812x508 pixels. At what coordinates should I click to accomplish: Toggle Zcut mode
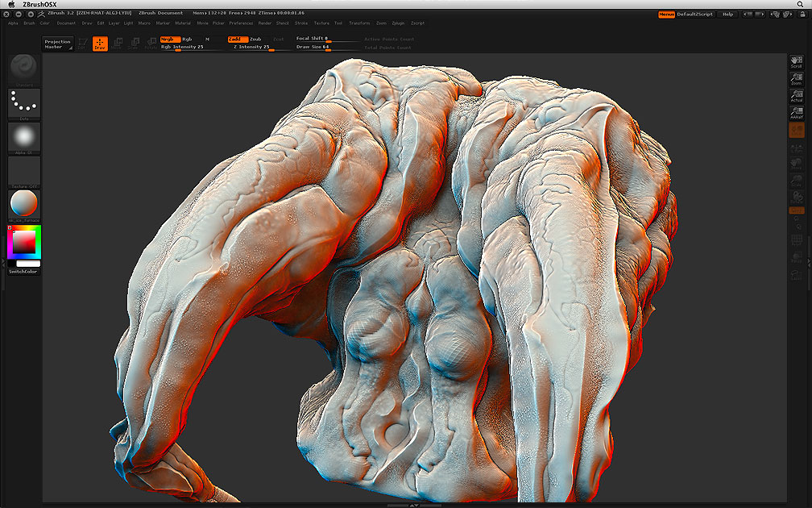click(x=279, y=40)
